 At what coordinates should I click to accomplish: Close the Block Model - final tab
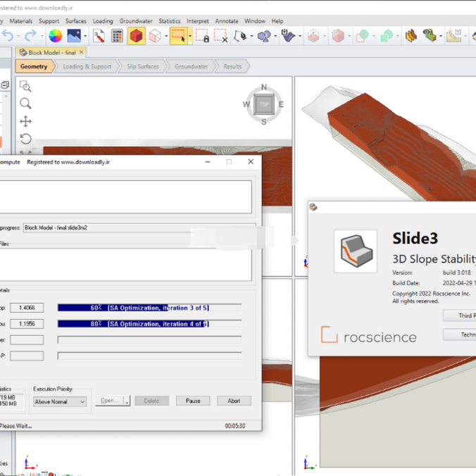pos(82,52)
